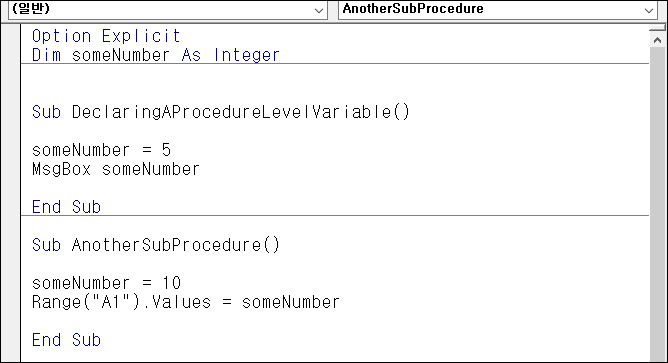Click the someNumber = 10 line
Image resolution: width=668 pixels, height=363 pixels.
[107, 283]
